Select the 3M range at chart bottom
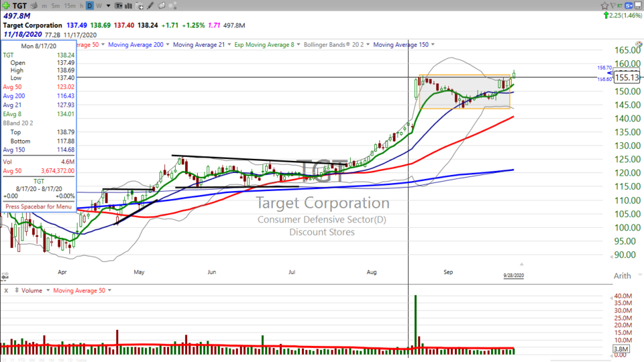This screenshot has height=362, width=644. pos(42,359)
